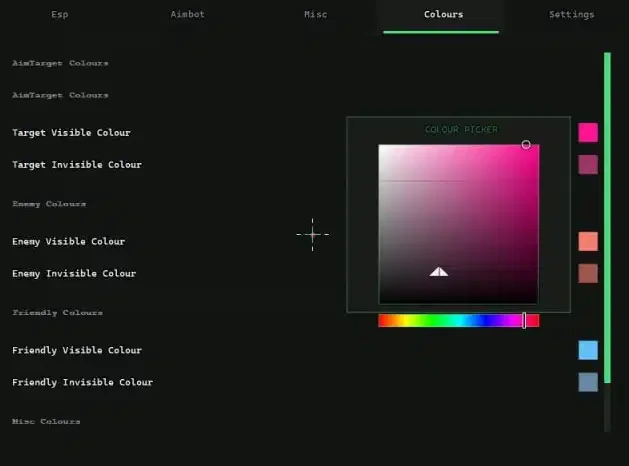The height and width of the screenshot is (466, 629).
Task: Click the Misc Colours section heading
Action: [x=46, y=421]
